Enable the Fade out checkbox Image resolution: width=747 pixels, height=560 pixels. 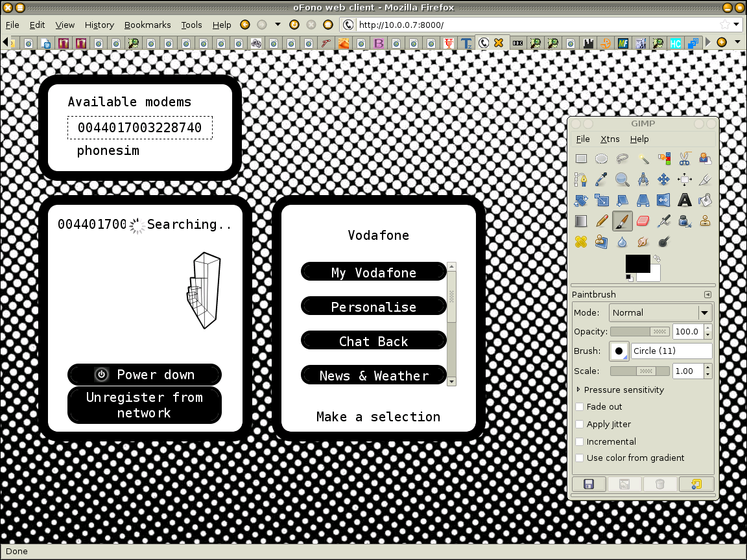click(579, 406)
